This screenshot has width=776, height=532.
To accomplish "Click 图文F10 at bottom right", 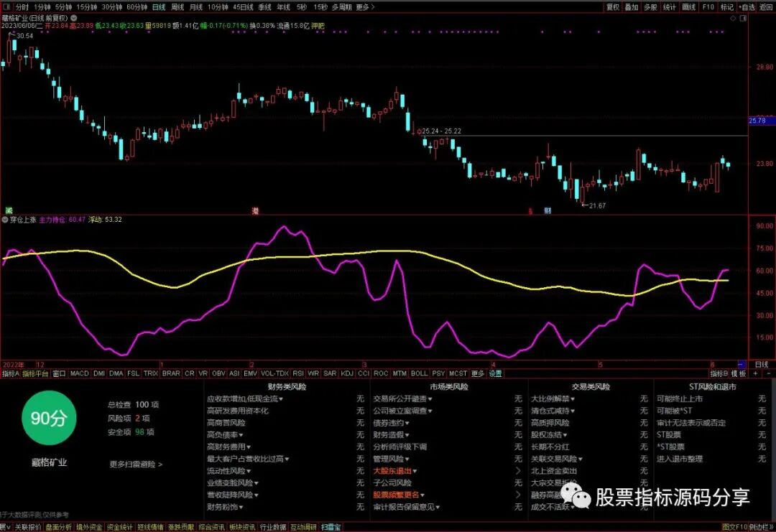I will (734, 527).
